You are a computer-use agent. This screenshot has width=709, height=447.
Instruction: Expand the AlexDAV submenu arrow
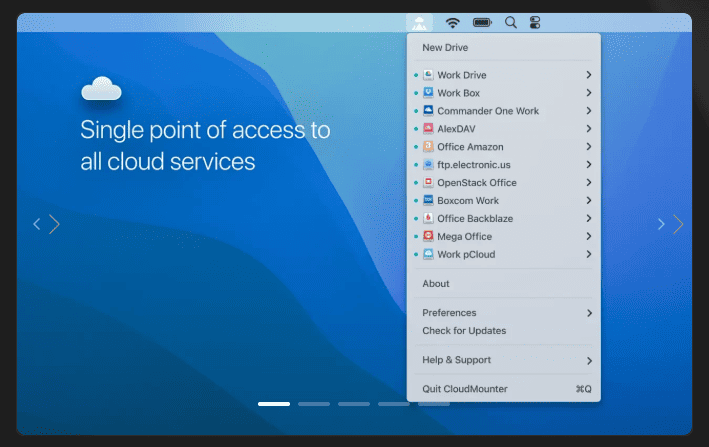[589, 129]
